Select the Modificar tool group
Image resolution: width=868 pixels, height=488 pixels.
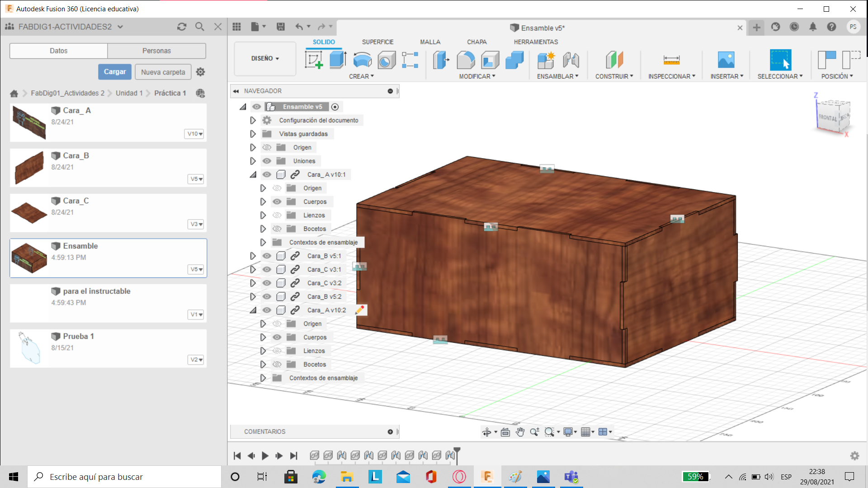point(477,76)
